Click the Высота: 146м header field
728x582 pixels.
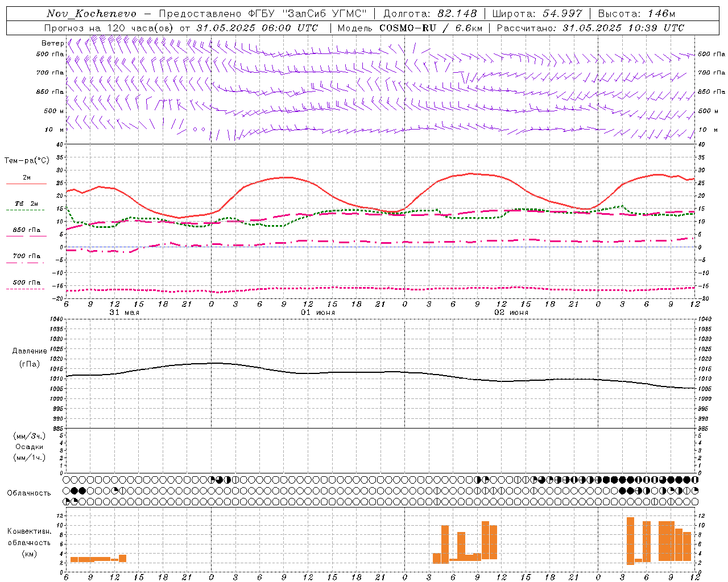(636, 14)
